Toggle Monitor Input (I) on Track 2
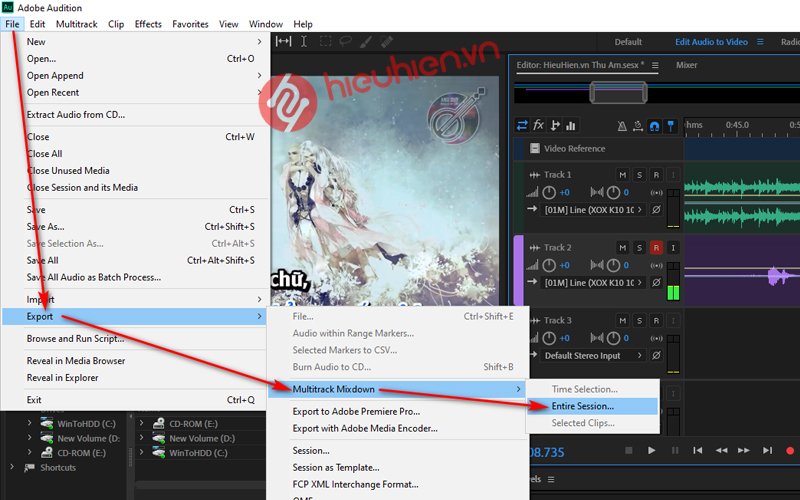 point(673,247)
